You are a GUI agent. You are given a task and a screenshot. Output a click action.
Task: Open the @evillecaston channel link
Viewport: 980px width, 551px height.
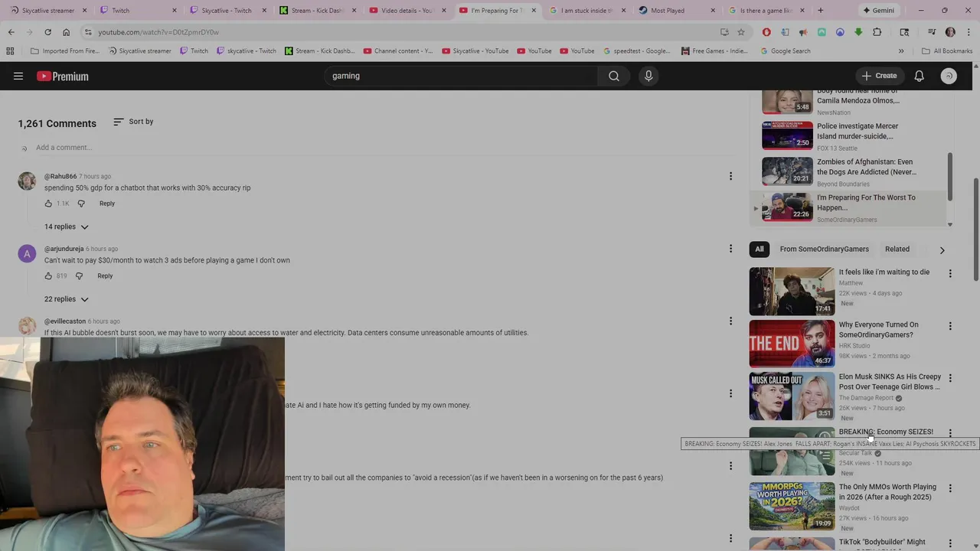pyautogui.click(x=65, y=321)
